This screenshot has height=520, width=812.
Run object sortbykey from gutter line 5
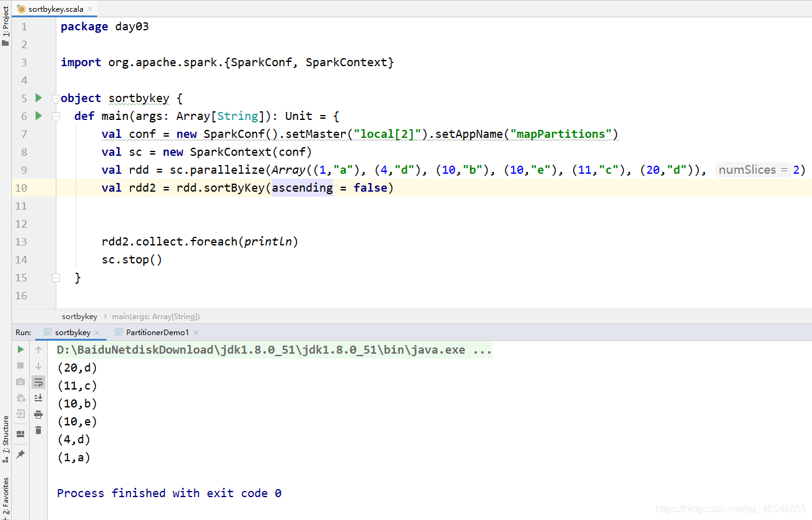click(38, 98)
